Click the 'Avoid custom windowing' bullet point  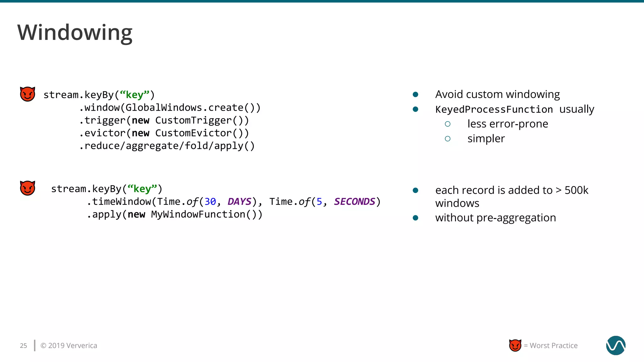(x=497, y=94)
